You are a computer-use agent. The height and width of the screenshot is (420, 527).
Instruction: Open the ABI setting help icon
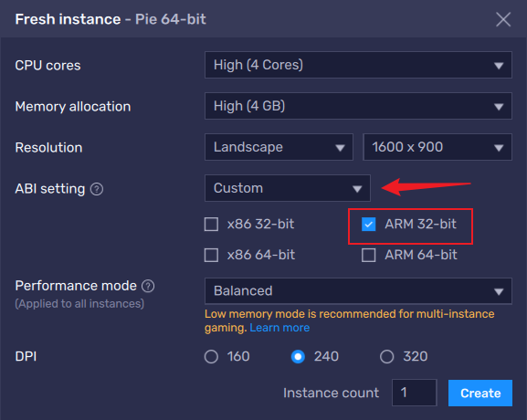tap(97, 189)
